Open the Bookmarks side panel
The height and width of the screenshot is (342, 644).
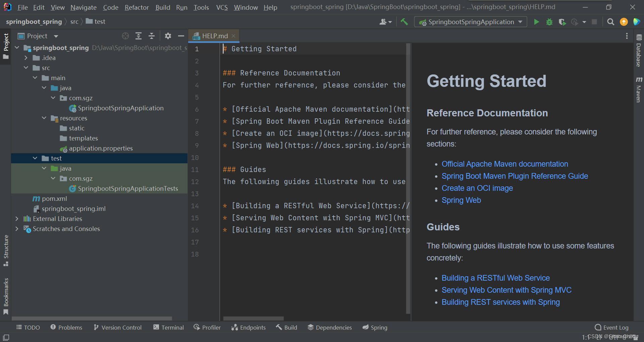pyautogui.click(x=6, y=296)
